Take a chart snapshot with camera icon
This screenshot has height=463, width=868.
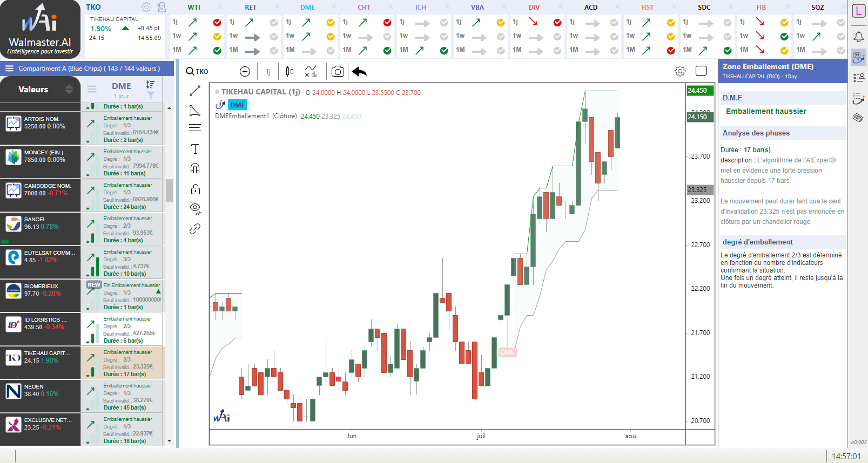(338, 72)
